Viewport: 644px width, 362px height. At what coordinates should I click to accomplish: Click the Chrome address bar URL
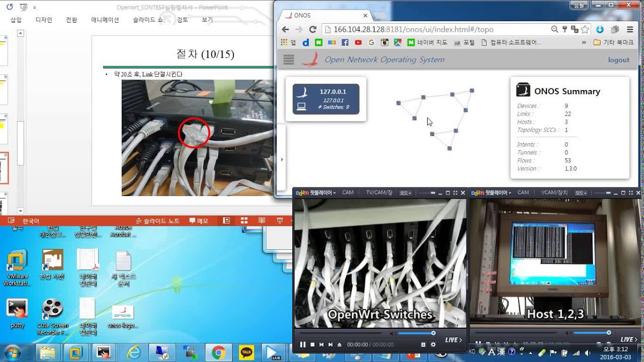point(414,30)
